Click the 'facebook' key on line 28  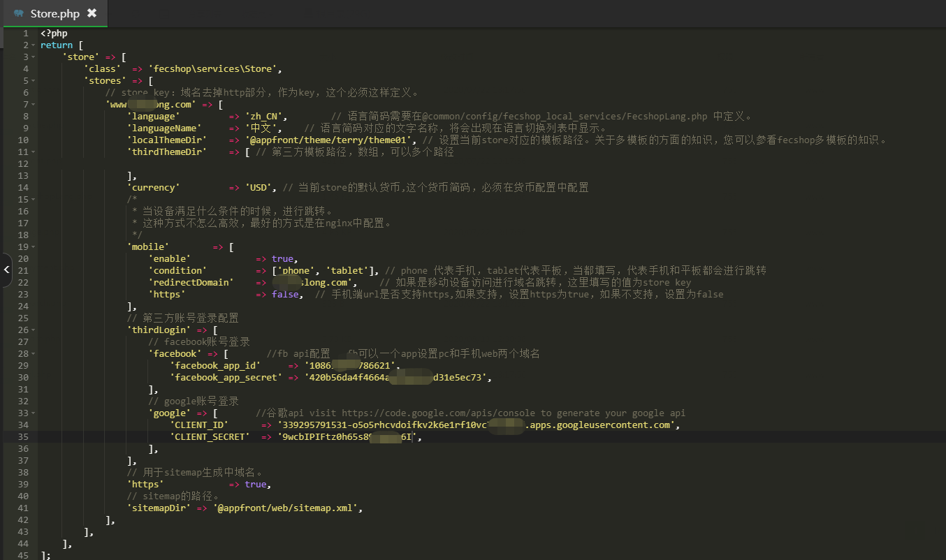[175, 354]
